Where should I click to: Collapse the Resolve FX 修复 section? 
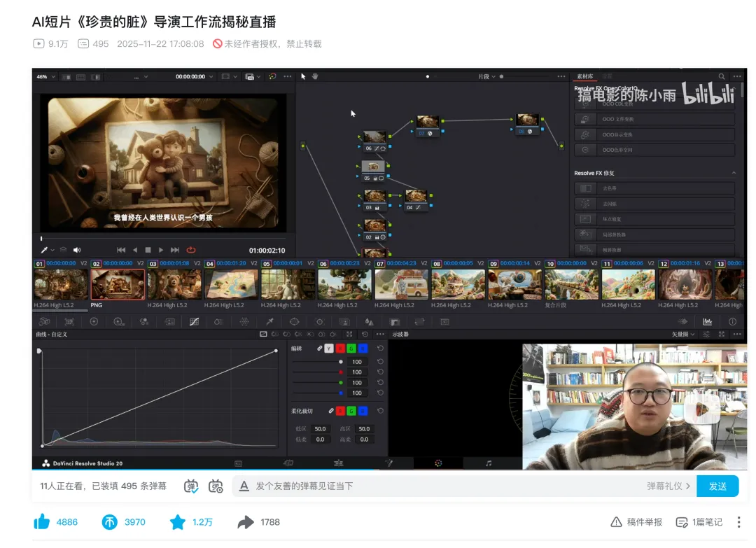click(734, 173)
